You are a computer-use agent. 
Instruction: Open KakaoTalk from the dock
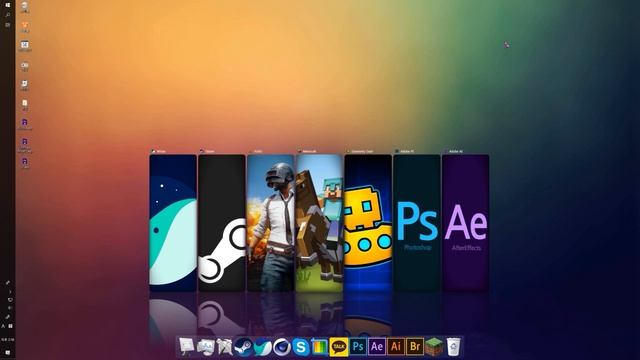[x=339, y=347]
